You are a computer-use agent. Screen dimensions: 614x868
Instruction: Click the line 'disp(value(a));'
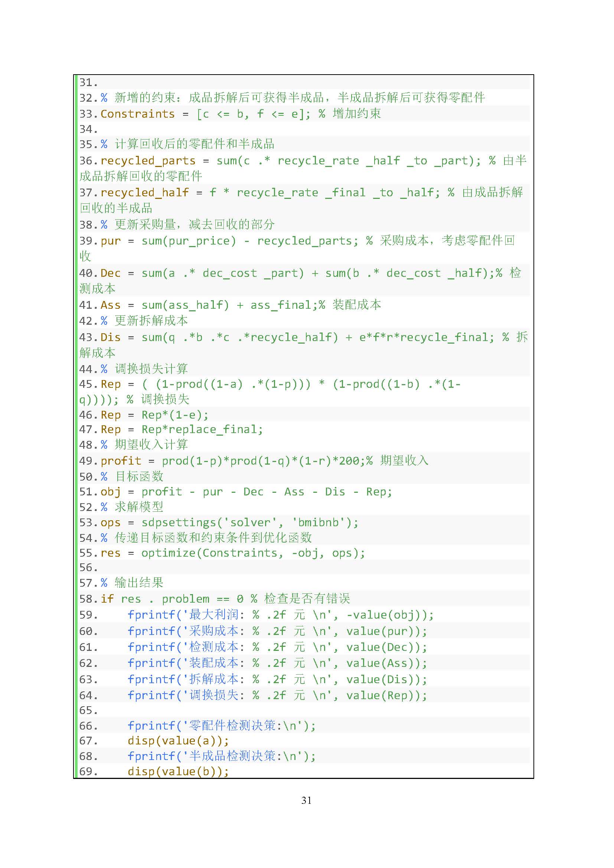pyautogui.click(x=178, y=740)
